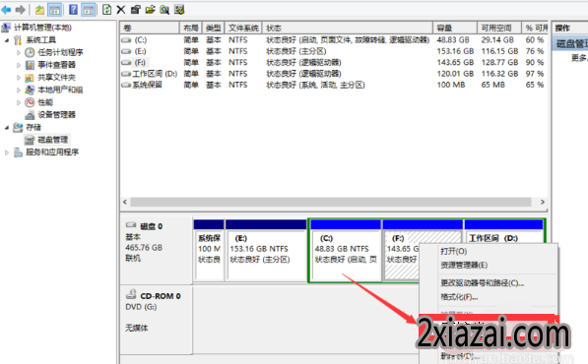Select the (C:) 48.83 GB partition block
Image resolution: width=588 pixels, height=364 pixels.
point(346,250)
